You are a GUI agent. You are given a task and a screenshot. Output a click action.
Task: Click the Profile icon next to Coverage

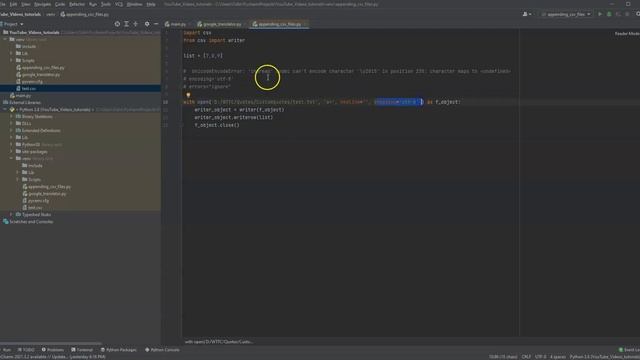pos(627,14)
